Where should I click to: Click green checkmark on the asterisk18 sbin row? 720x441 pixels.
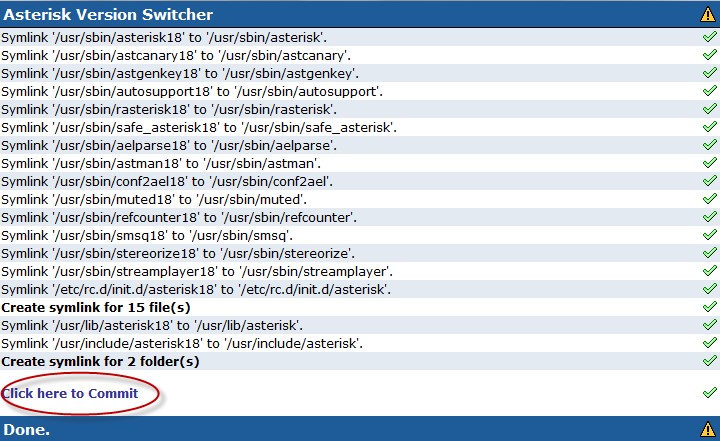click(710, 37)
